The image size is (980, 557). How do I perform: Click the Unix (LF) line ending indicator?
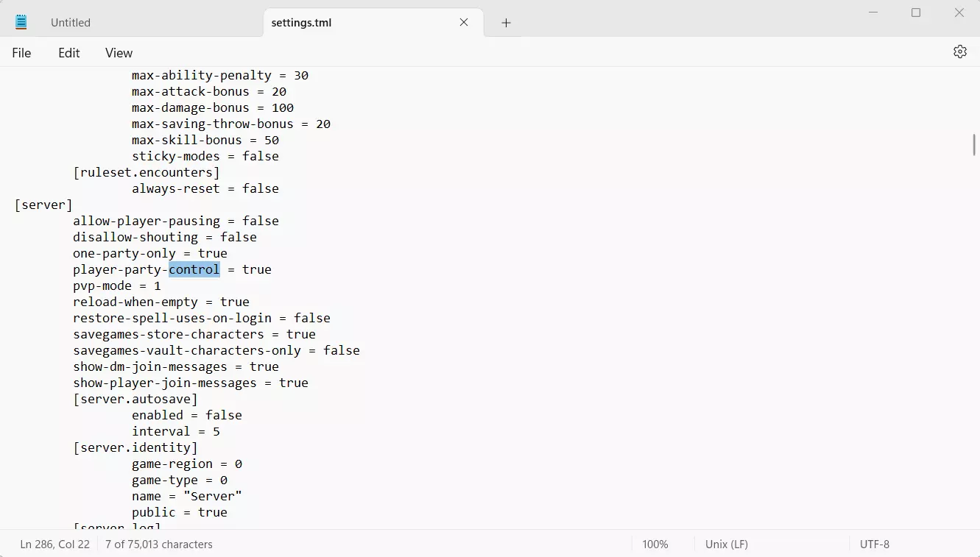pyautogui.click(x=726, y=544)
